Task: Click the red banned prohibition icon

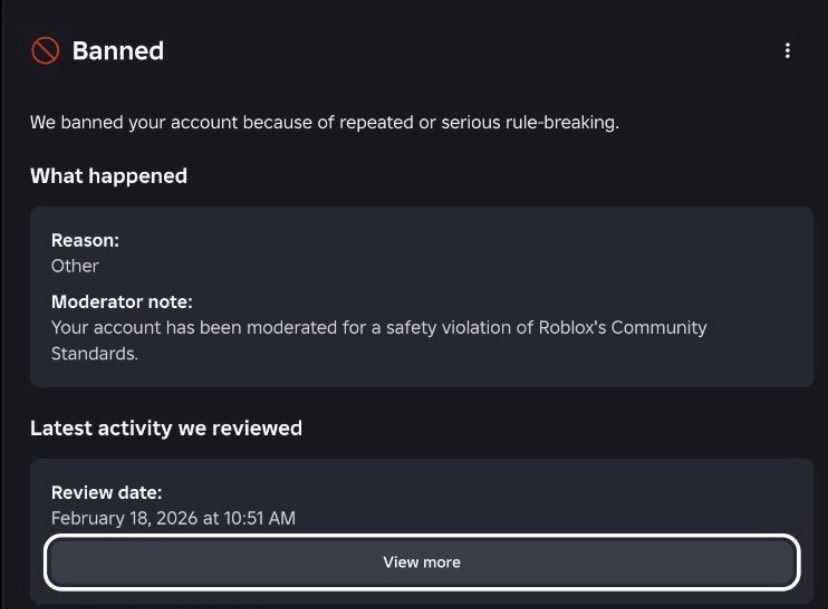Action: tap(45, 51)
